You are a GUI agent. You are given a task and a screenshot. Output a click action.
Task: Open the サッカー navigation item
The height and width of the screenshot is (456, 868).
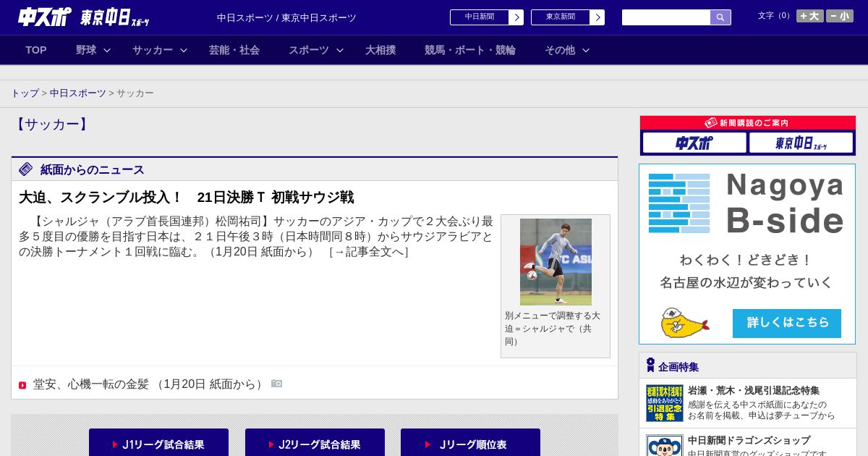tap(153, 50)
